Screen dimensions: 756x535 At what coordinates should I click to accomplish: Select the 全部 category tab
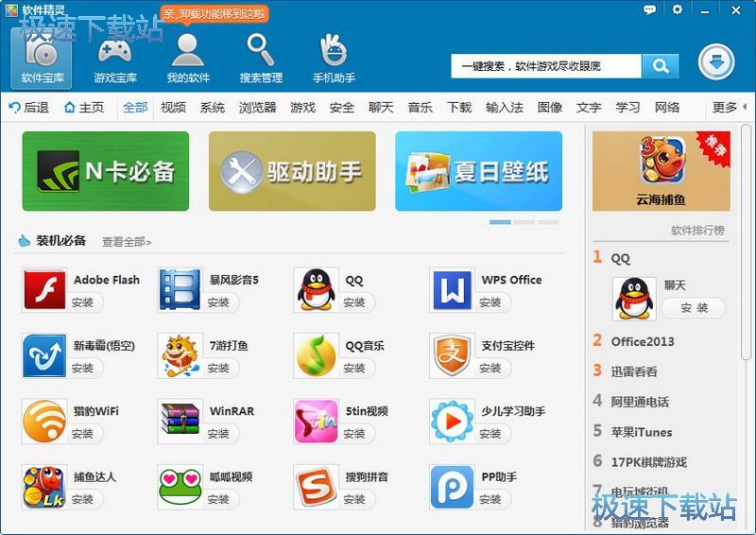[x=135, y=107]
